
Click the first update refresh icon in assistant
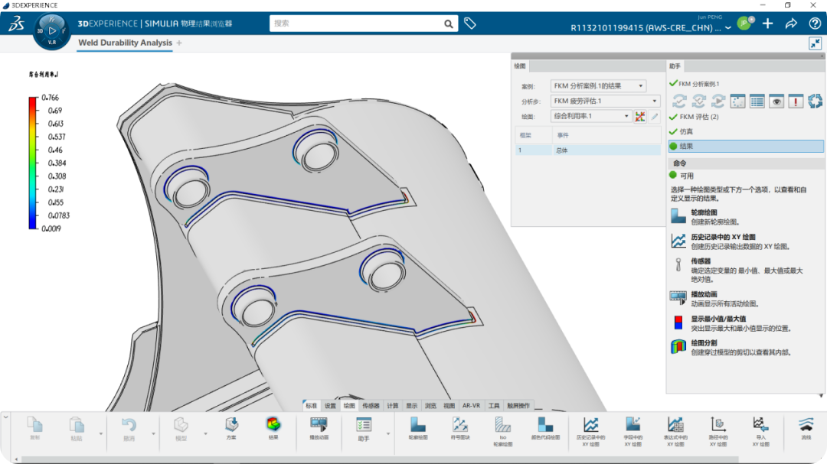pyautogui.click(x=679, y=101)
